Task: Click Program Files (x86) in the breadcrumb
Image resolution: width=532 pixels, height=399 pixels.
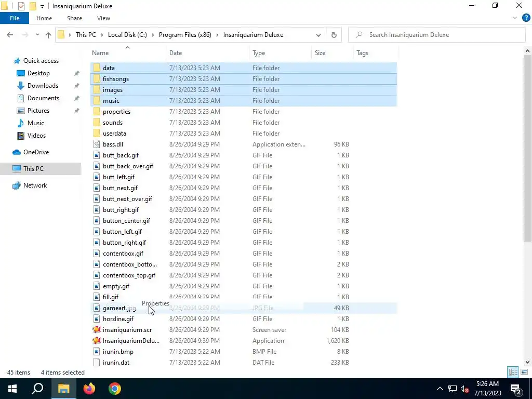Action: pos(185,35)
